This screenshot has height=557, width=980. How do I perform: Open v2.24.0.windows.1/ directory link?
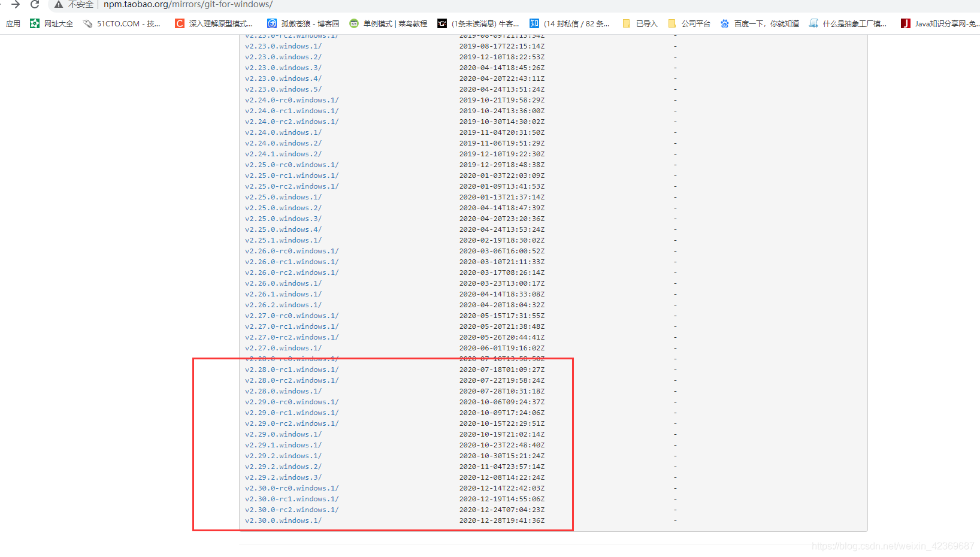(x=283, y=132)
